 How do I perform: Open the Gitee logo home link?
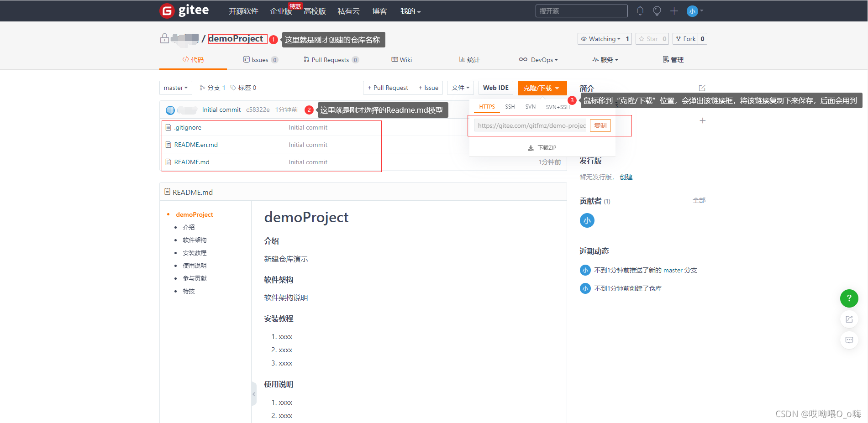tap(184, 10)
